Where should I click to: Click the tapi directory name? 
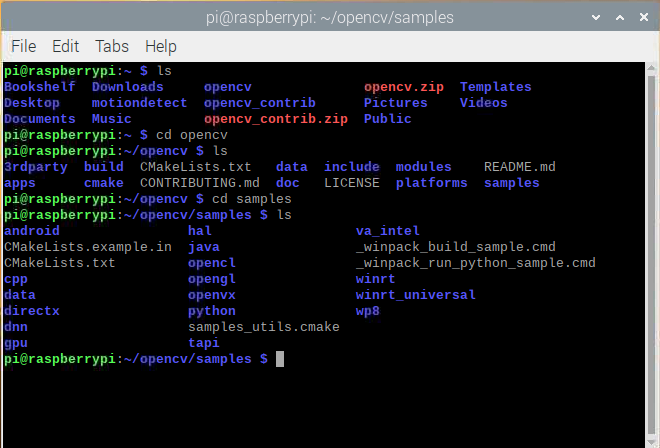pyautogui.click(x=204, y=343)
